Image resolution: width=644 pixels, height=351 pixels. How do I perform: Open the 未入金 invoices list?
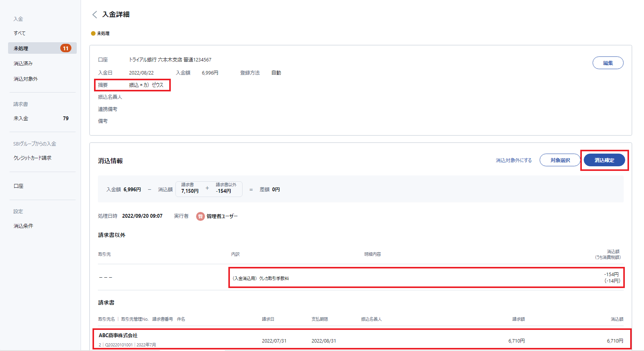(21, 118)
